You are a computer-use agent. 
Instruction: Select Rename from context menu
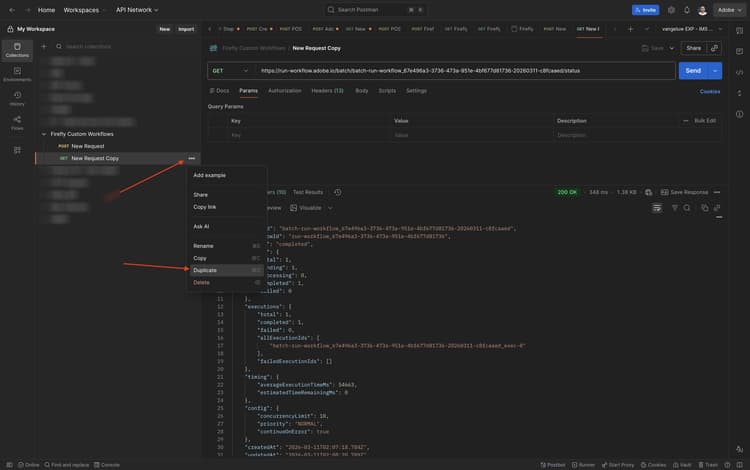click(227, 246)
